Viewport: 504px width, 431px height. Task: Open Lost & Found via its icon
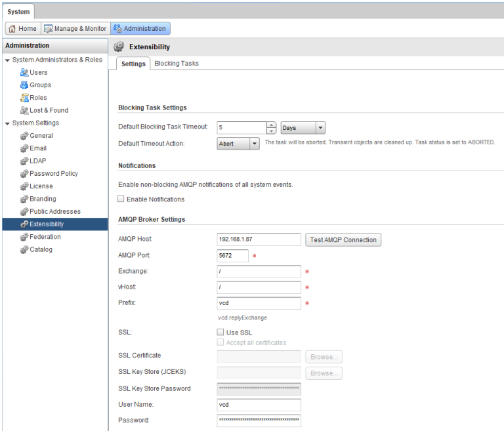24,110
